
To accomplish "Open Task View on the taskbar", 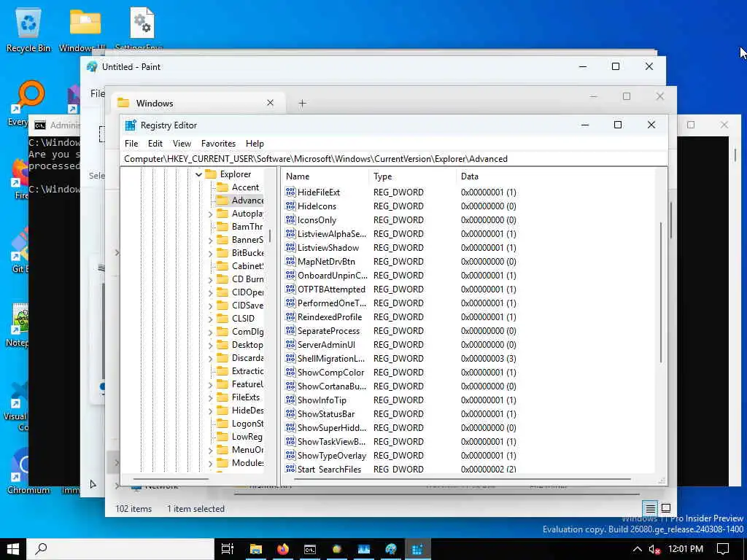I will click(x=228, y=549).
